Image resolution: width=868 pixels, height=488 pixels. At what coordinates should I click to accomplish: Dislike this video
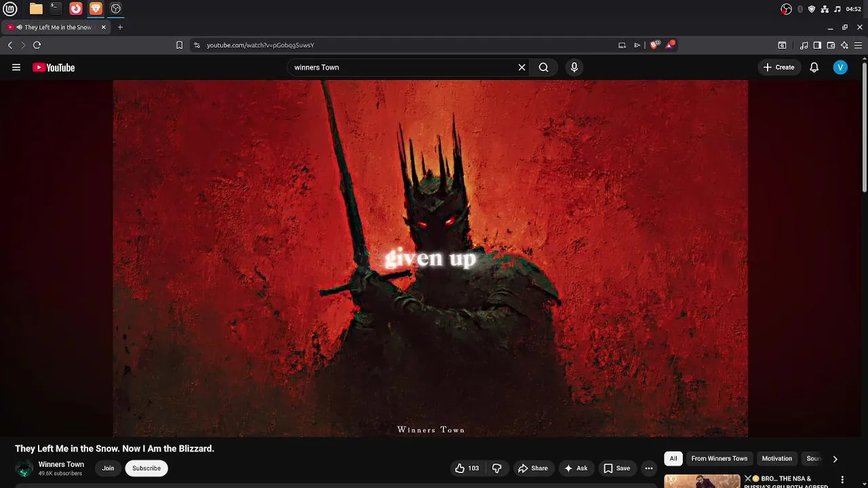pyautogui.click(x=497, y=468)
